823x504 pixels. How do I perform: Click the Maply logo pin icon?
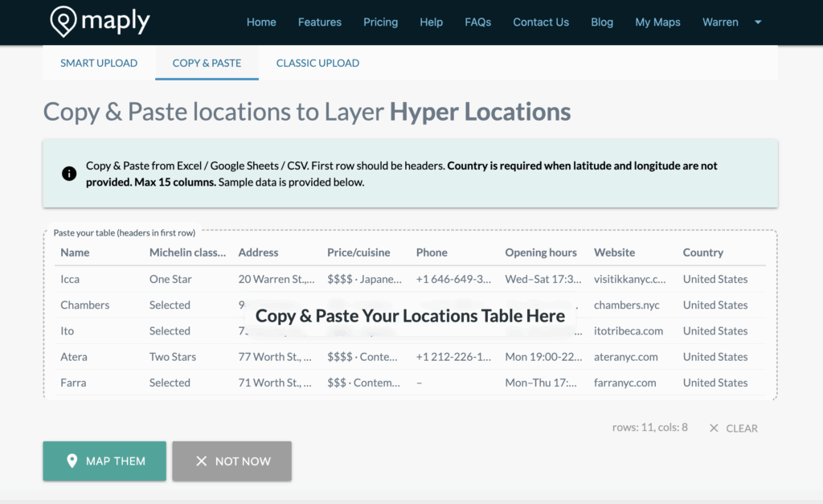pyautogui.click(x=63, y=23)
